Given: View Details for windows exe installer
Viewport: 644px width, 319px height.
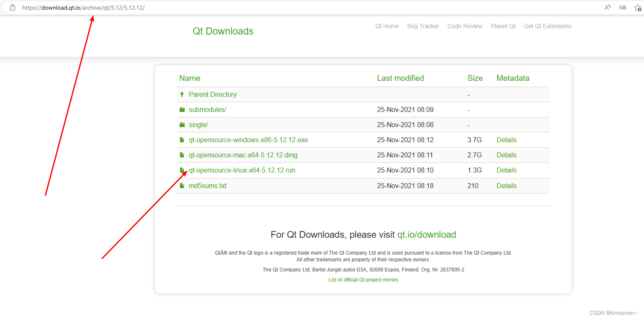Looking at the screenshot, I should [506, 140].
